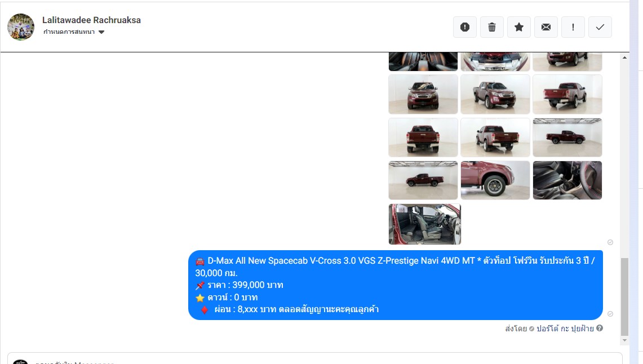Click the name Lalitawadee Rachruaksa
Image resolution: width=643 pixels, height=364 pixels.
pos(91,20)
